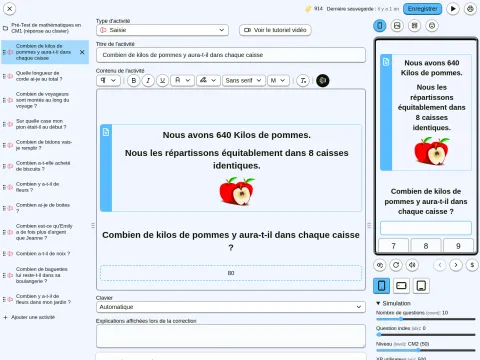Click the Explications affichées correction text area
This screenshot has width=480, height=360.
[231, 336]
